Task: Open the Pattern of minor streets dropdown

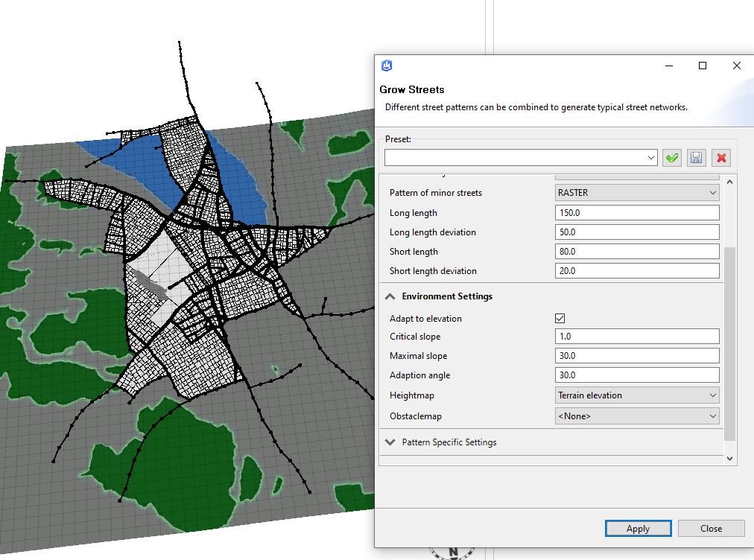Action: point(636,192)
